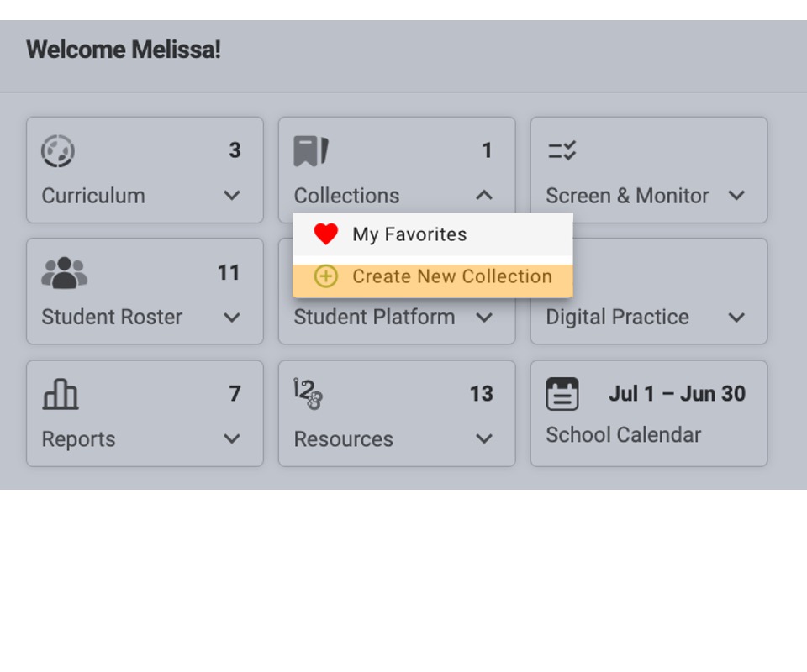Open the Resources card label

pos(343,439)
